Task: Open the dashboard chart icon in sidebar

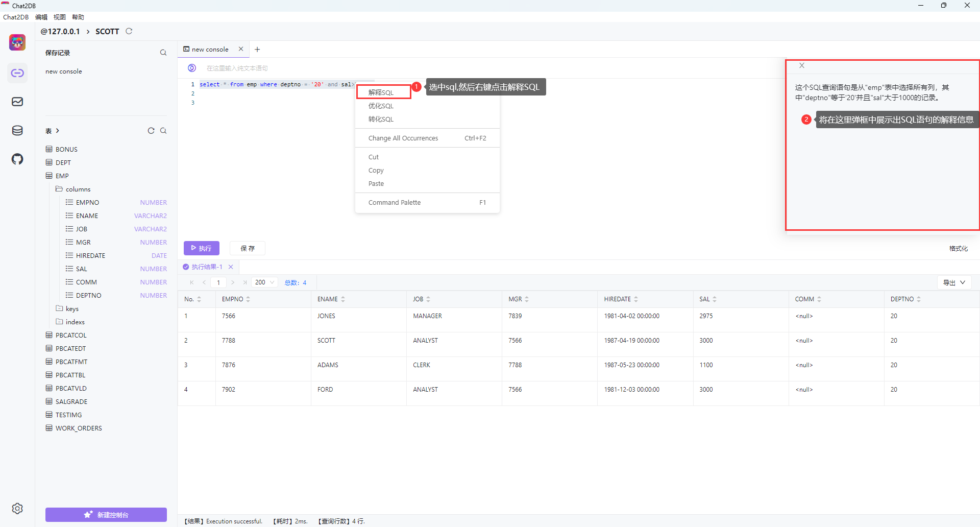Action: coord(17,102)
